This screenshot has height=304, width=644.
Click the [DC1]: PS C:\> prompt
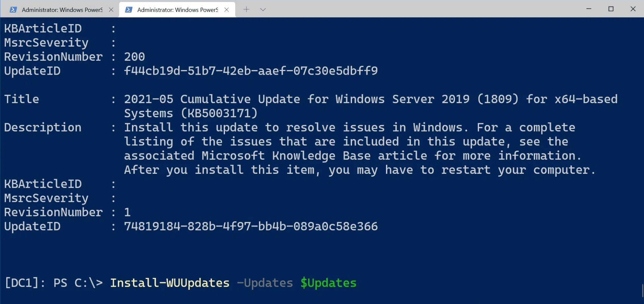pyautogui.click(x=54, y=283)
